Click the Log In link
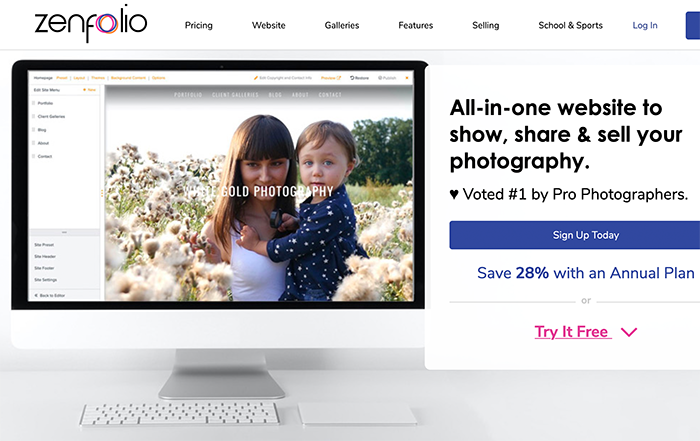The width and height of the screenshot is (700, 441). click(x=645, y=25)
